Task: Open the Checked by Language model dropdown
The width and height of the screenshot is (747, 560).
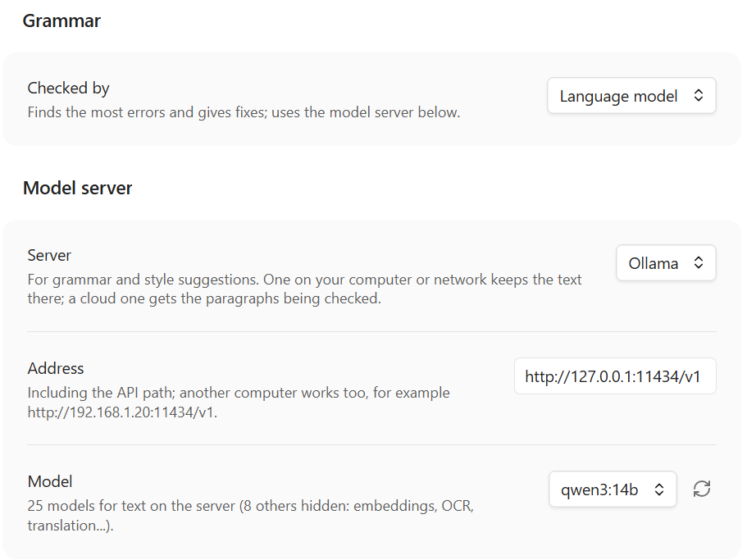Action: tap(631, 96)
